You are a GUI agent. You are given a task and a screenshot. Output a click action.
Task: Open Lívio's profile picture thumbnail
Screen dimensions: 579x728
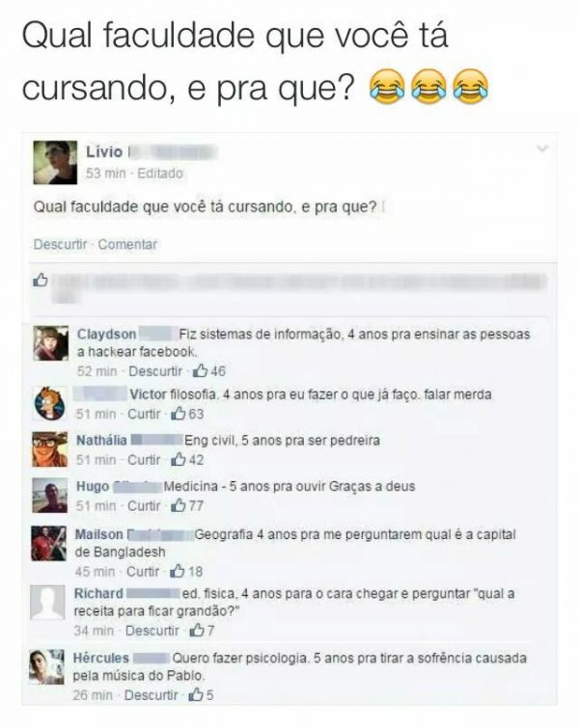(x=55, y=163)
